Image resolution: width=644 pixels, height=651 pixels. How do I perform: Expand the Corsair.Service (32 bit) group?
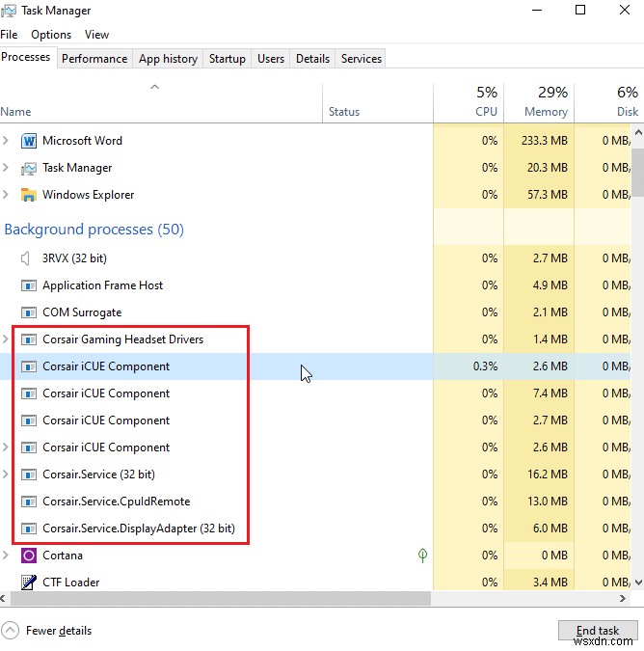pos(6,475)
